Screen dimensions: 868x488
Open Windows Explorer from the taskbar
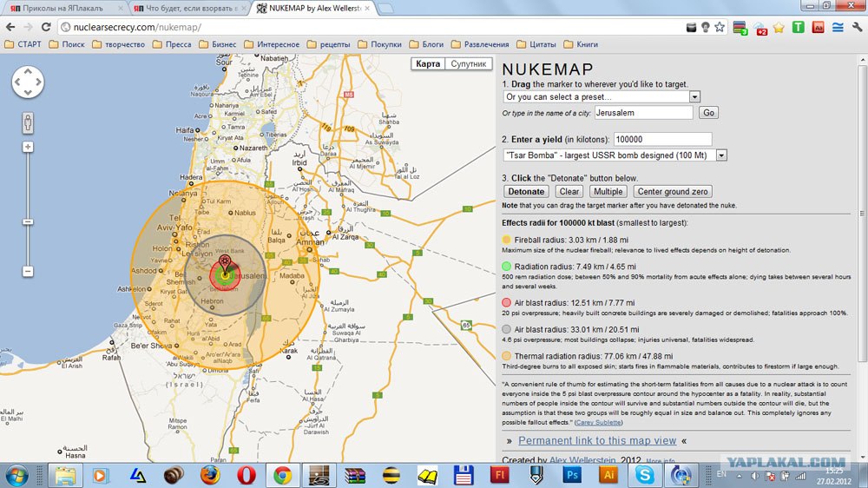click(65, 475)
